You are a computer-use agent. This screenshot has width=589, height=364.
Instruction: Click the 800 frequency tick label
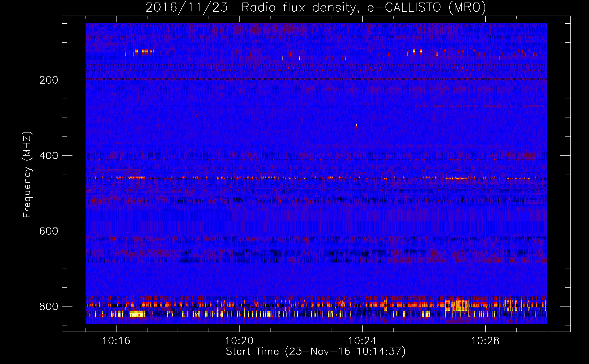49,306
